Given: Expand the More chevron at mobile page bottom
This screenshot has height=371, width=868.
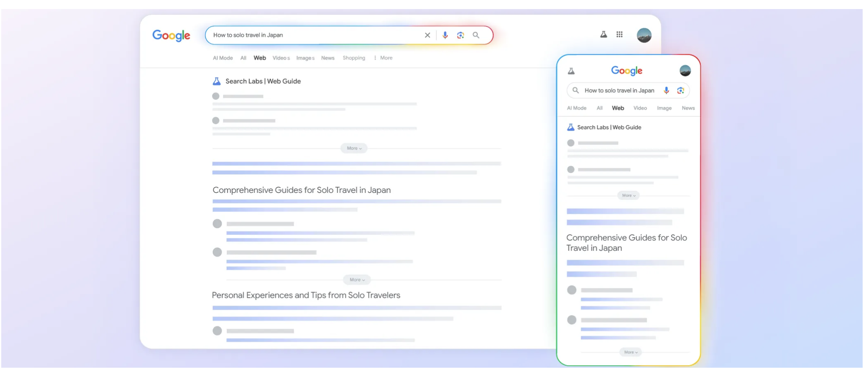Looking at the screenshot, I should click(x=630, y=352).
